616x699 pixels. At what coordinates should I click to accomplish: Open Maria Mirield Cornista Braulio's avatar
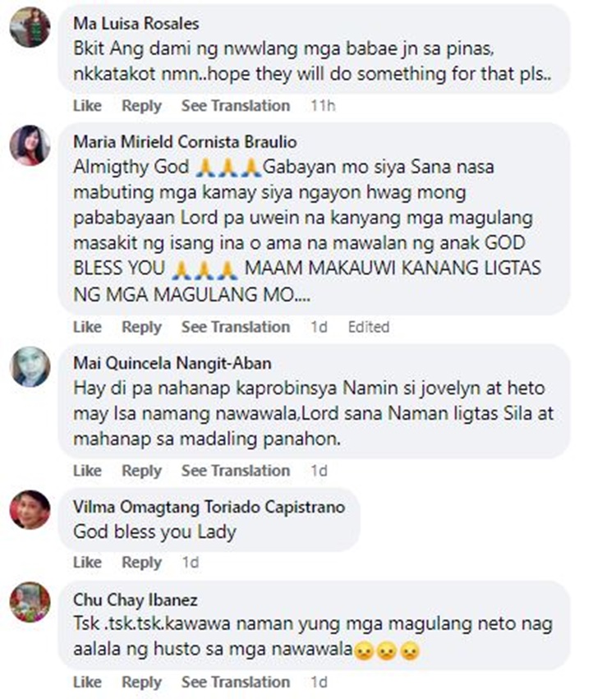30,145
